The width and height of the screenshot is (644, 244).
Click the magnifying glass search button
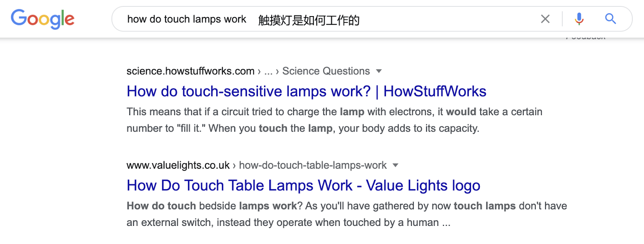point(610,19)
